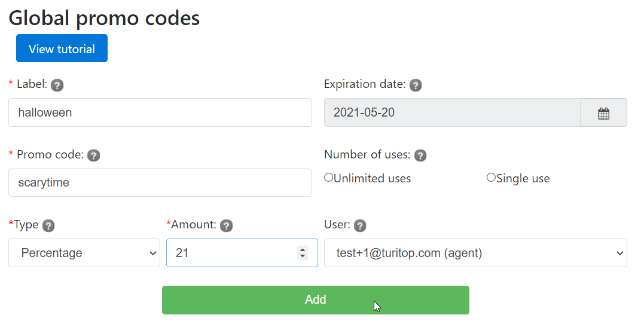Screen dimensions: 644x327
Task: Focus the Promo code field with scarytime
Action: [160, 182]
